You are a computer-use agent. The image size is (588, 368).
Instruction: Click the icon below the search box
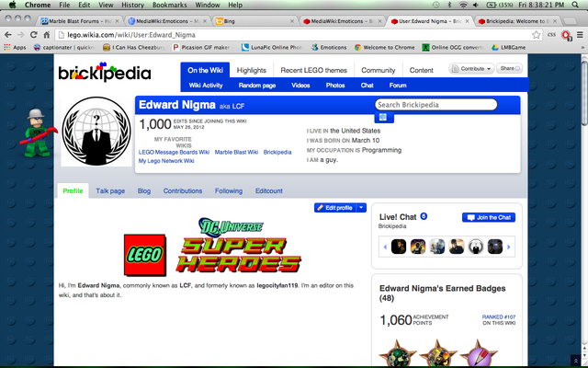pyautogui.click(x=383, y=117)
